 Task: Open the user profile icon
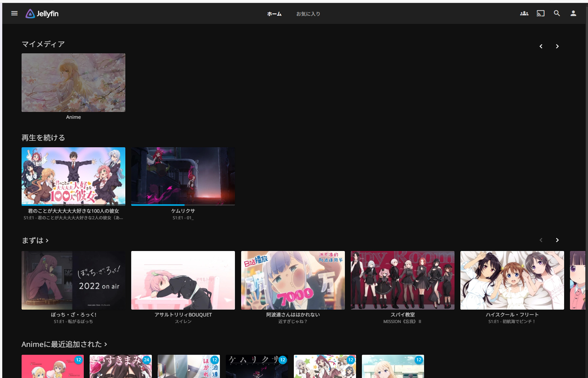(x=573, y=13)
